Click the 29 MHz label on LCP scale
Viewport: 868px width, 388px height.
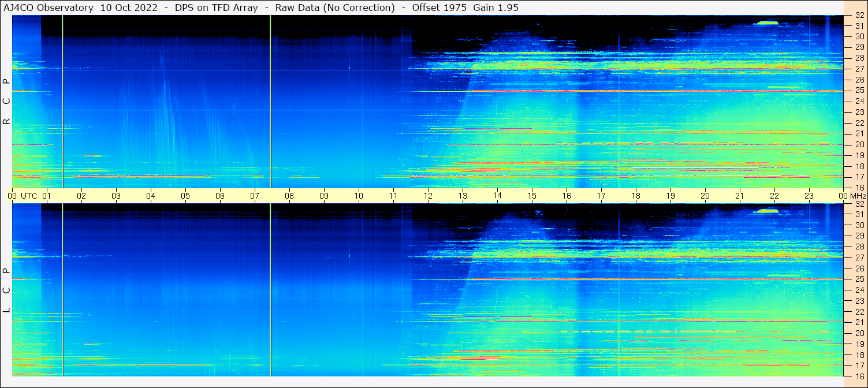[859, 236]
